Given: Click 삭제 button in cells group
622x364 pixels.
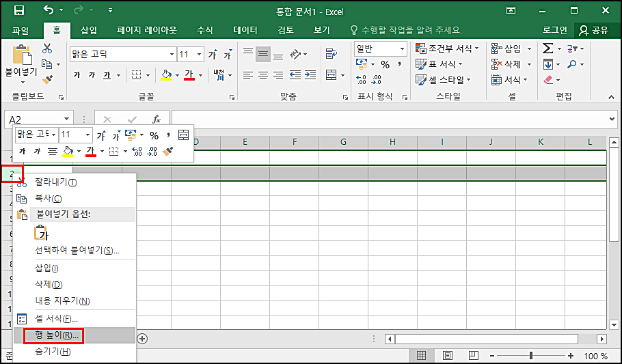Looking at the screenshot, I should click(506, 64).
